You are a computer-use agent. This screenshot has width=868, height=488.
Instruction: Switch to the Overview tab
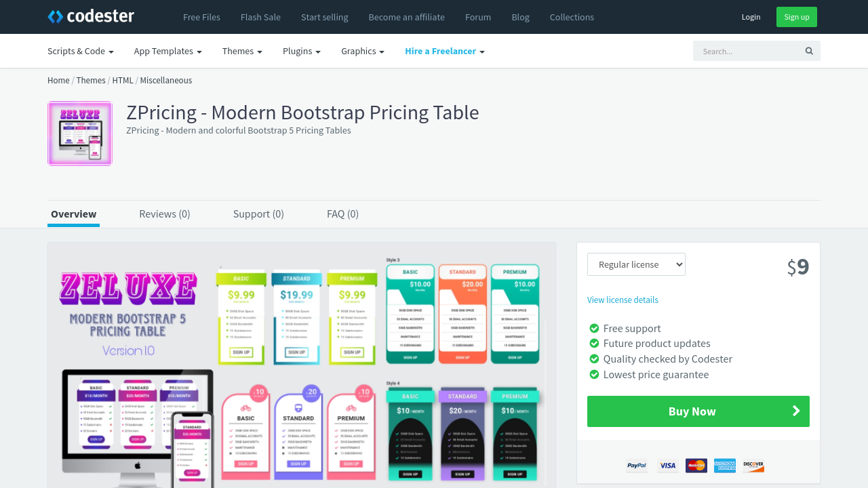pyautogui.click(x=74, y=214)
